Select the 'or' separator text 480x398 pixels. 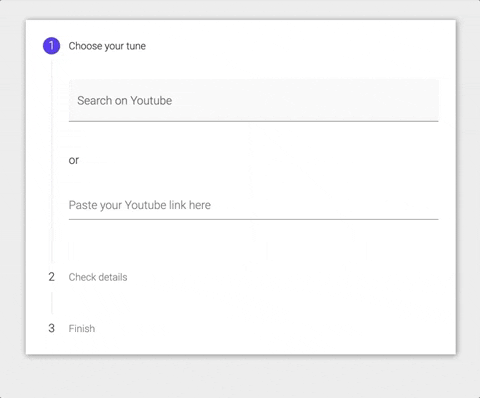coord(74,160)
